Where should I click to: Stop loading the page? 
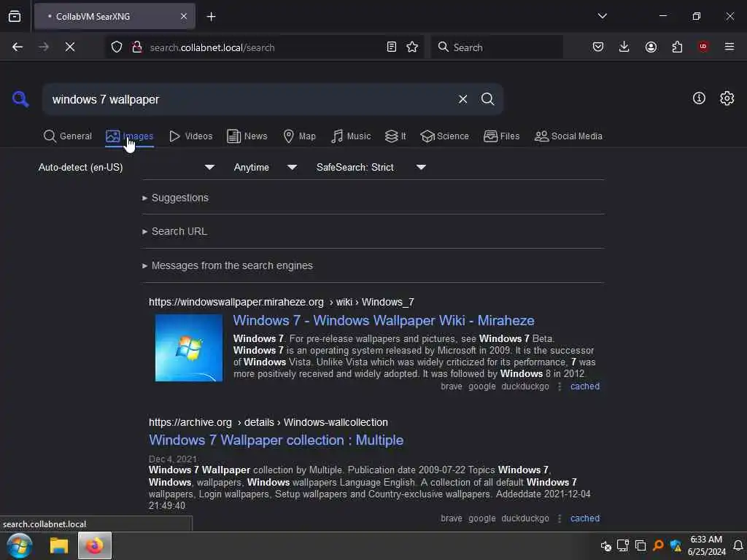click(69, 47)
